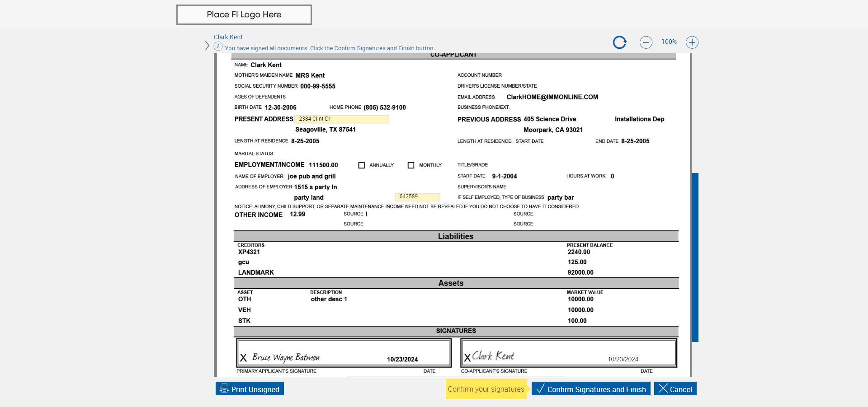Cancel the signing session
Screen dimensions: 868x407
(x=675, y=389)
